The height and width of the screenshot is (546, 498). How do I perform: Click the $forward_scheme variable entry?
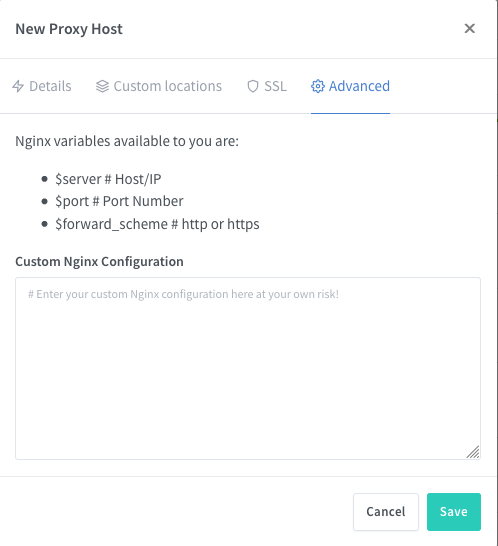[x=157, y=224]
